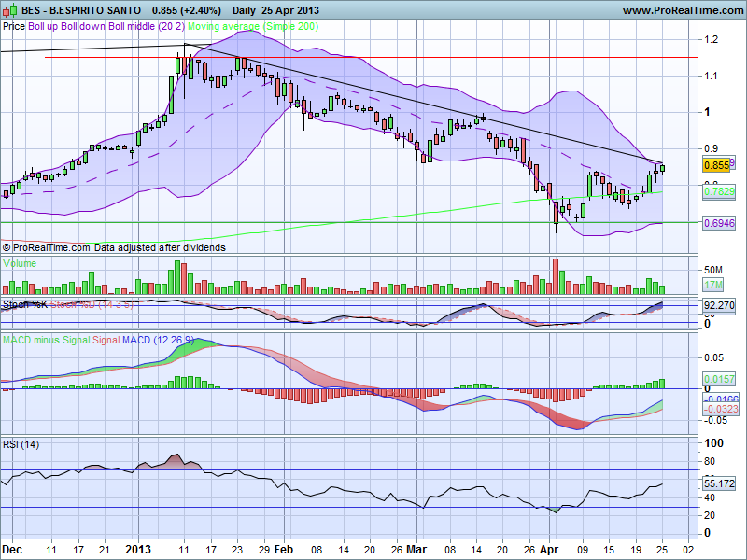Click the yellow 0.855 current price tag
This screenshot has height=560, width=747.
[x=716, y=165]
